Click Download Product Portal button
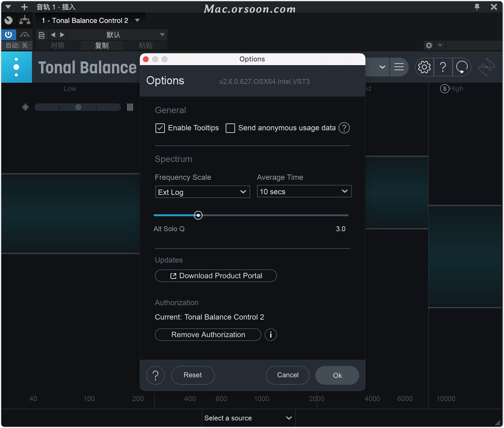 pyautogui.click(x=216, y=276)
